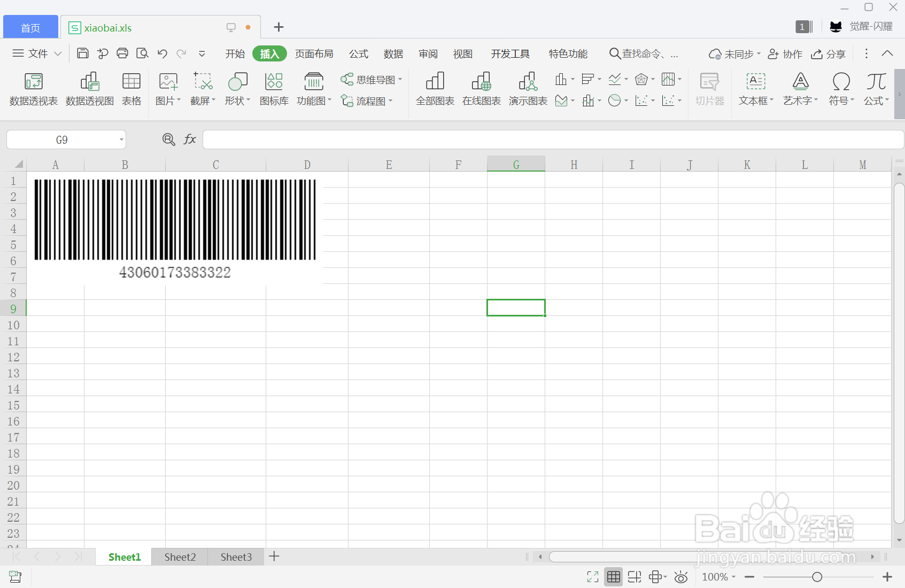
Task: Open Print Preview icon
Action: click(142, 53)
